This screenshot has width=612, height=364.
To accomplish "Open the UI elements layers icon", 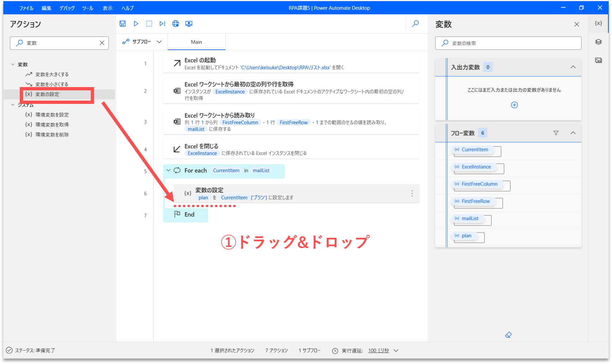I will (598, 42).
